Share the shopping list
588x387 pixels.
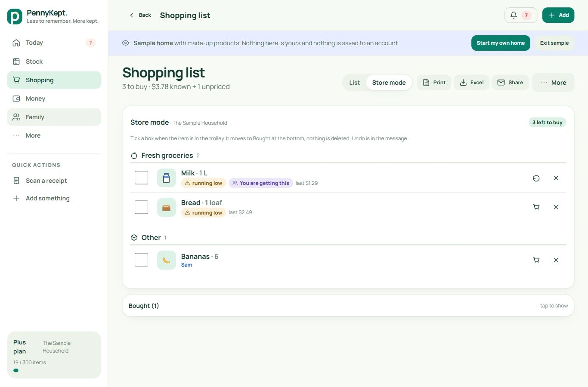coord(511,83)
